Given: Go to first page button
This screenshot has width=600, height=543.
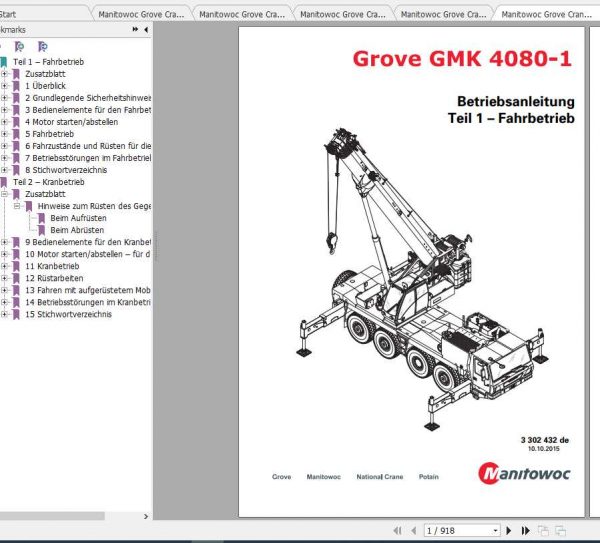Looking at the screenshot, I should coord(398,531).
